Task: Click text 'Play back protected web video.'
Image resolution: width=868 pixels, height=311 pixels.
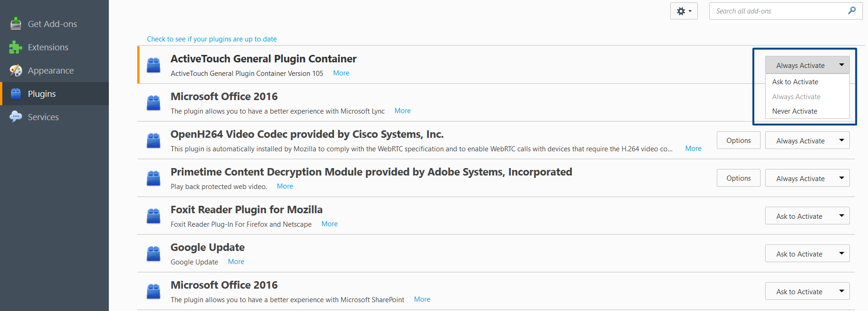Action: (x=219, y=187)
